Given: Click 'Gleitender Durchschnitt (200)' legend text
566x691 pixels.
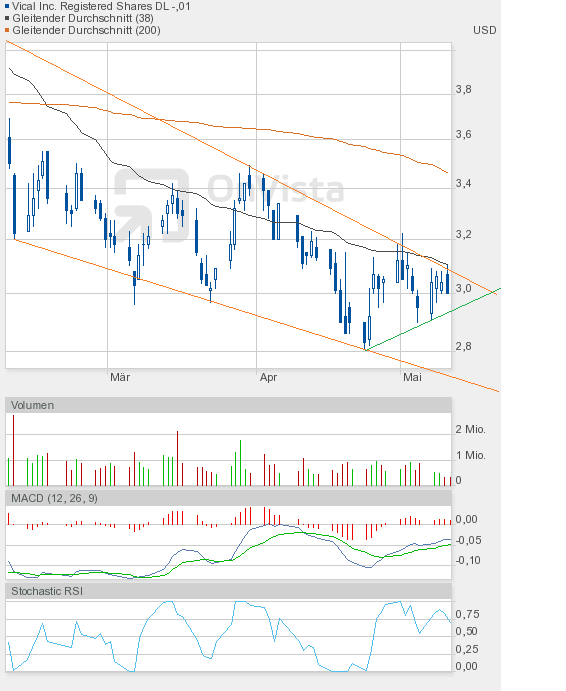Looking at the screenshot, I should click(86, 30).
